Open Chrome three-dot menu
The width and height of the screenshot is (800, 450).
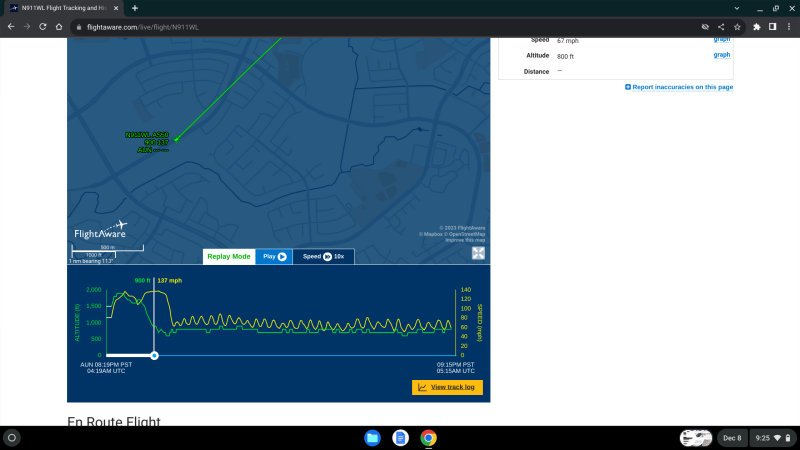click(x=788, y=26)
